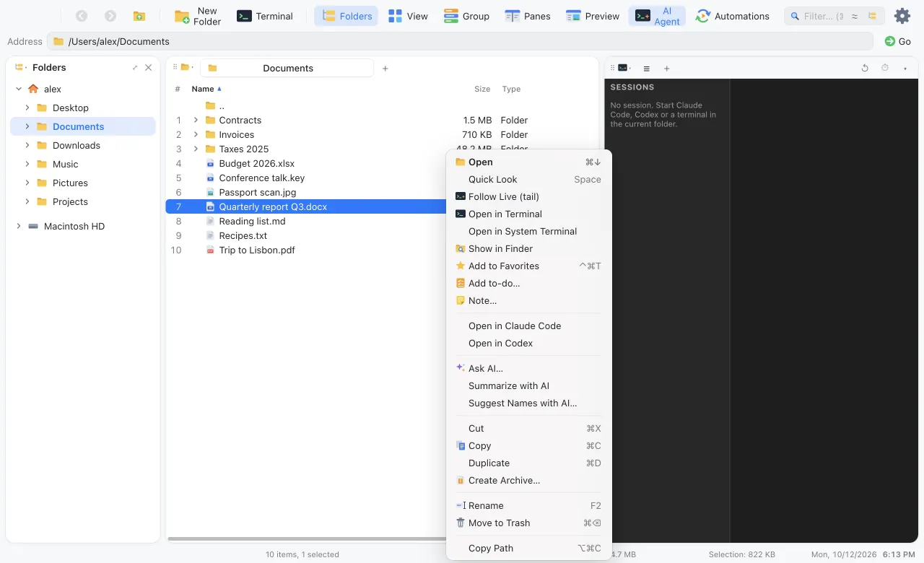Select the Downloads folder in sidebar
Viewport: 924px width, 563px height.
click(83, 145)
